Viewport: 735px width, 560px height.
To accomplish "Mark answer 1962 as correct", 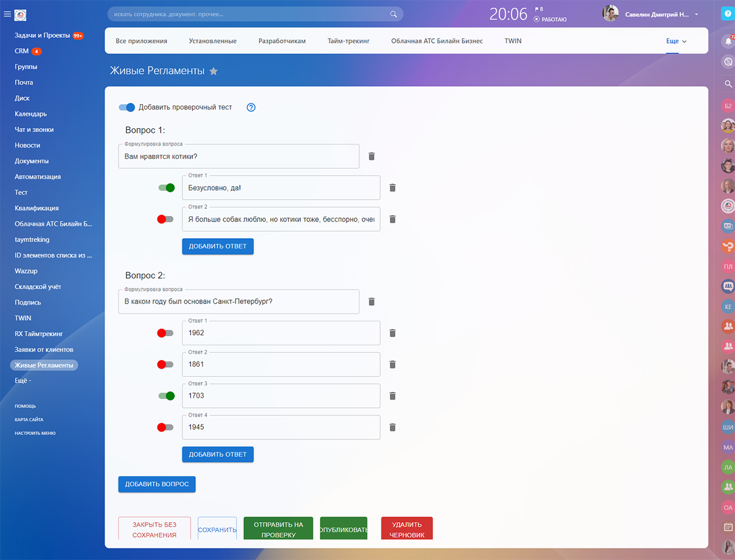I will (165, 333).
